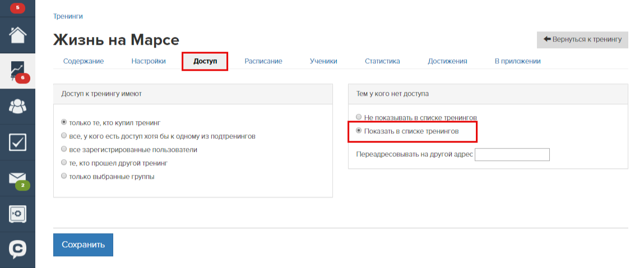Click the 'Жизнь на Марсе' heading
The image size is (644, 268).
(x=116, y=40)
